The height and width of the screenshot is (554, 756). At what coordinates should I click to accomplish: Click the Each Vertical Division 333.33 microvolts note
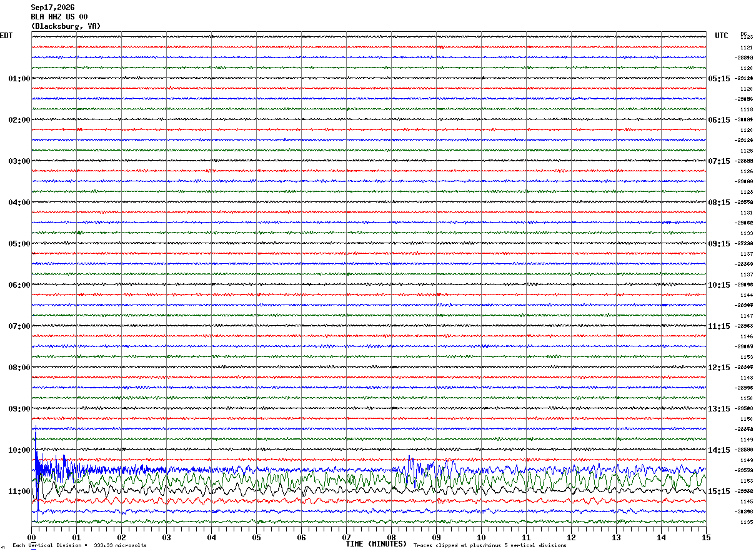(79, 546)
